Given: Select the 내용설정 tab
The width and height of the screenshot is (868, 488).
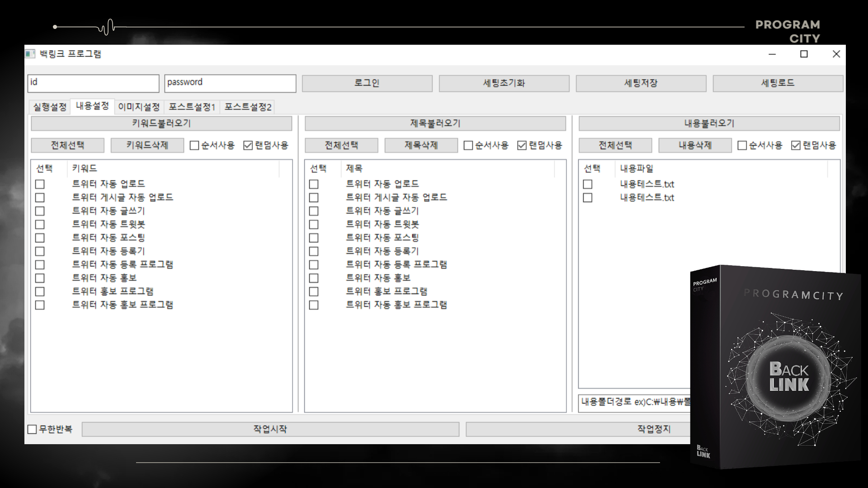Looking at the screenshot, I should click(x=92, y=106).
